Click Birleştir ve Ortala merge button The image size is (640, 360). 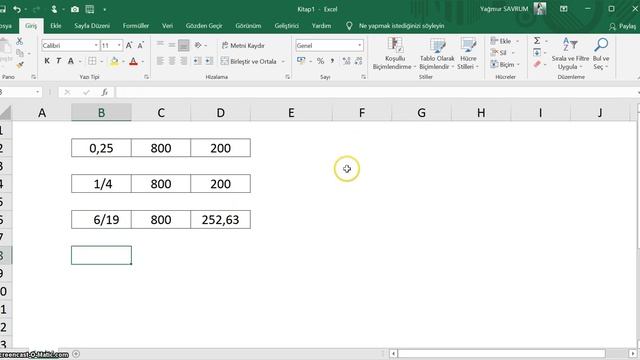(x=249, y=61)
